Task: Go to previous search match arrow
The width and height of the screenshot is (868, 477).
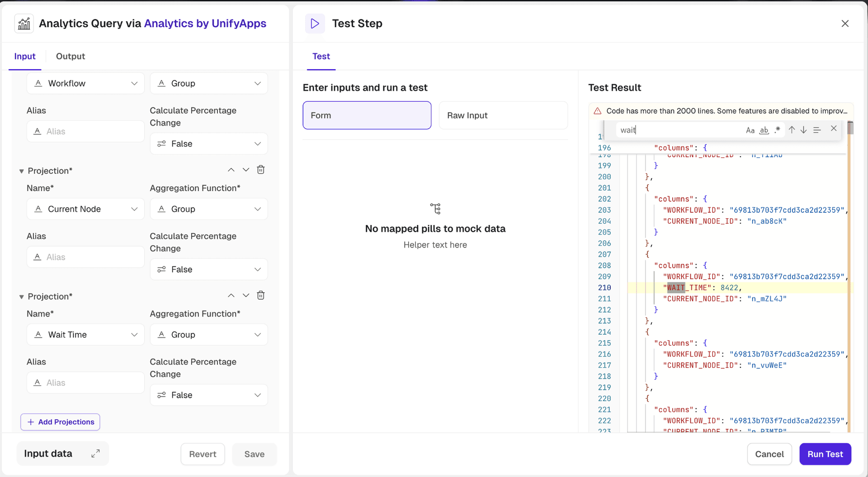Action: (x=792, y=130)
